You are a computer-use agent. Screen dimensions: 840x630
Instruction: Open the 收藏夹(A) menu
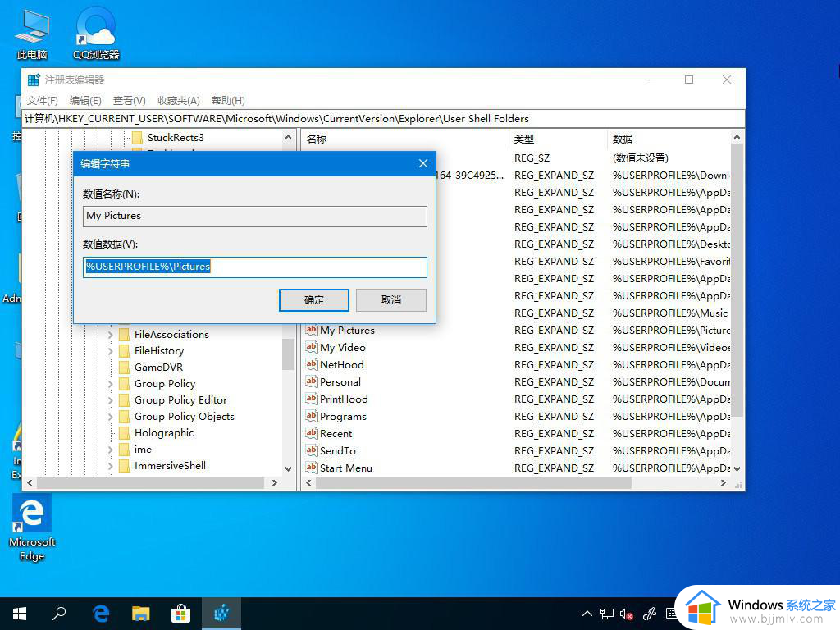pos(178,101)
